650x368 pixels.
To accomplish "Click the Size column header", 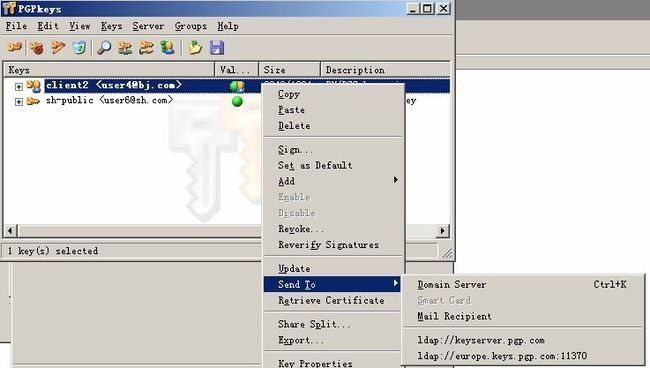I will coord(290,70).
